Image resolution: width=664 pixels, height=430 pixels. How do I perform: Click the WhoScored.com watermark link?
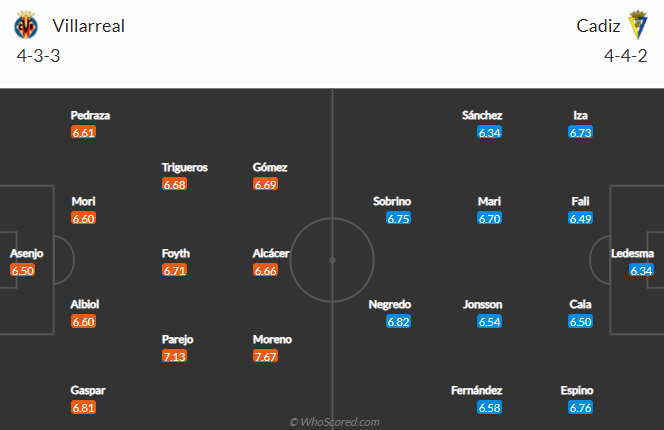pyautogui.click(x=334, y=422)
